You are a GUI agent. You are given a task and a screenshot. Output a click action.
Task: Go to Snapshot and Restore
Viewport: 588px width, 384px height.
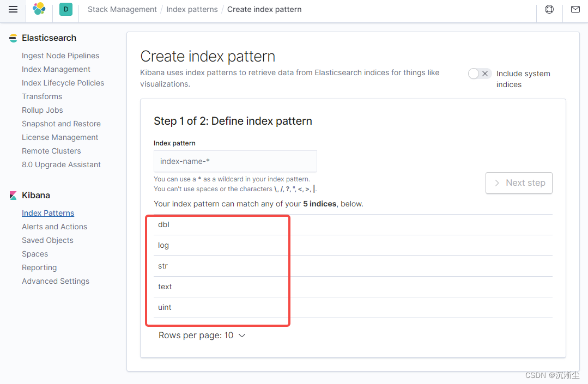[x=61, y=124]
